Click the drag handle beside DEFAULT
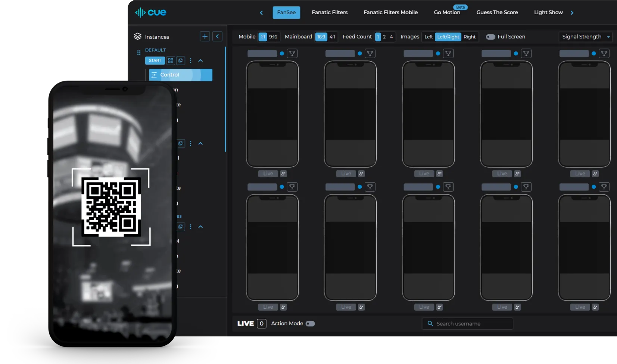Viewport: 617px width, 364px height. [139, 53]
